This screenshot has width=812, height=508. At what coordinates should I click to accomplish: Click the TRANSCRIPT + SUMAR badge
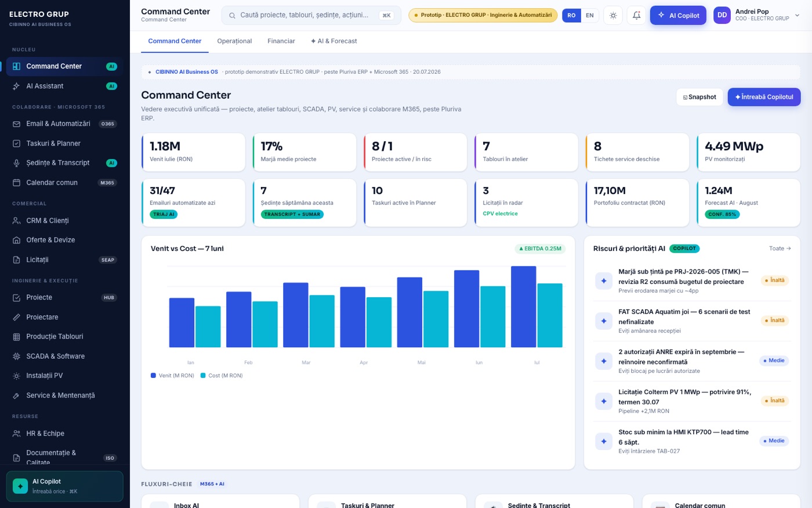(x=292, y=214)
